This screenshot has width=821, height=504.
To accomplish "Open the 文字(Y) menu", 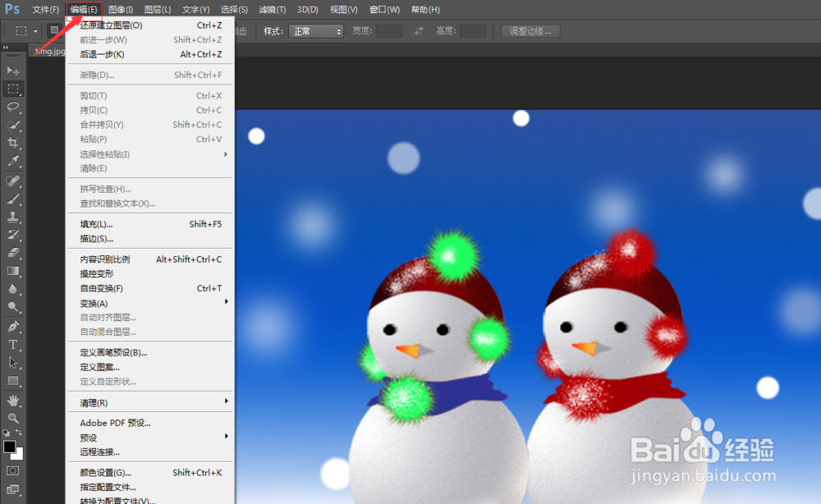I will click(x=196, y=9).
